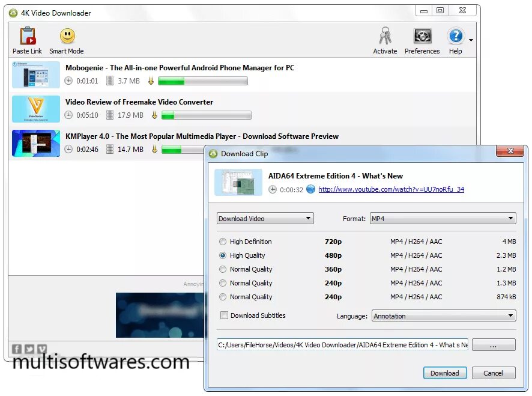Click the save path input field
The height and width of the screenshot is (396, 532).
coord(343,345)
